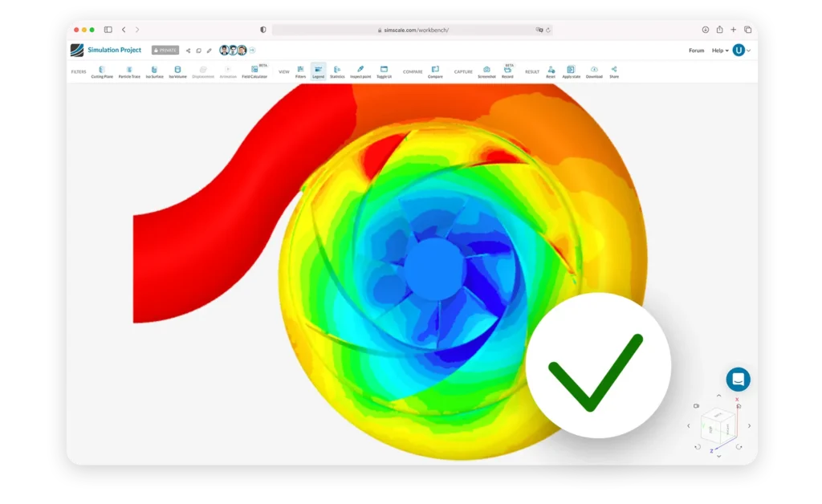Select the Cutting Plane filter
This screenshot has width=822, height=504.
pos(102,71)
